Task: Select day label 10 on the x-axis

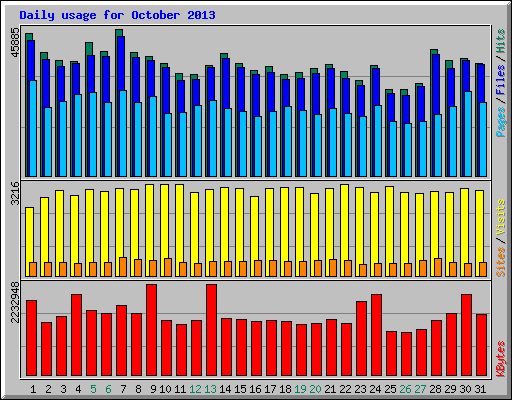Action: tap(165, 389)
